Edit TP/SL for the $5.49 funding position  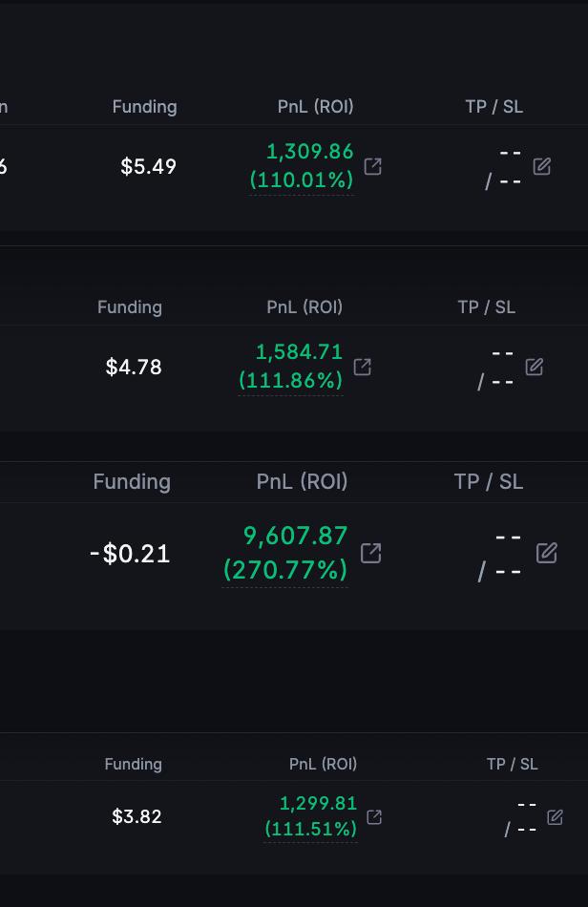542,166
